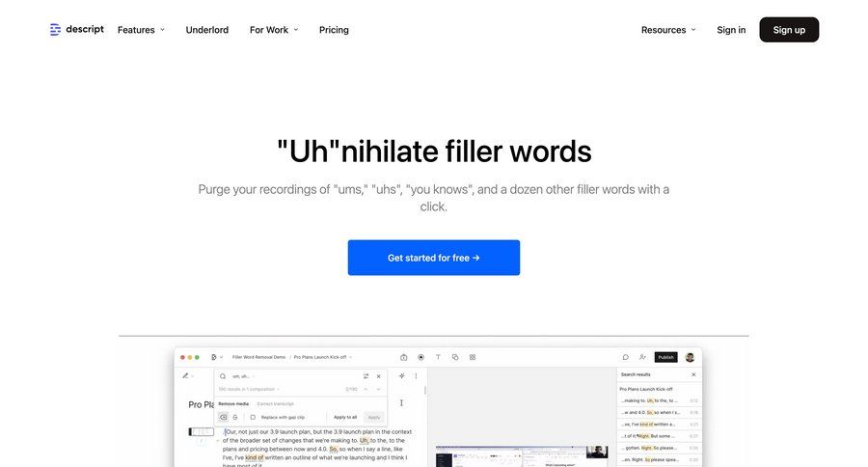Expand the Resources dropdown
The width and height of the screenshot is (868, 467).
(668, 30)
